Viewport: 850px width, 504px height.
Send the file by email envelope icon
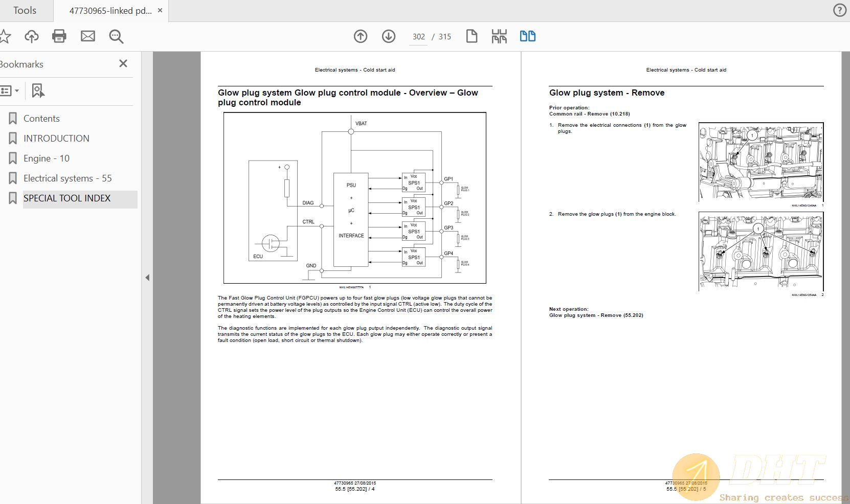(88, 36)
